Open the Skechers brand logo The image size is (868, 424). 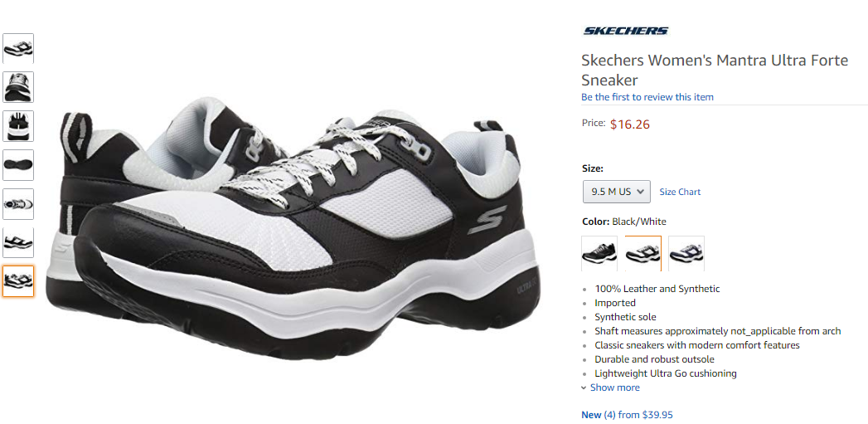click(x=626, y=31)
